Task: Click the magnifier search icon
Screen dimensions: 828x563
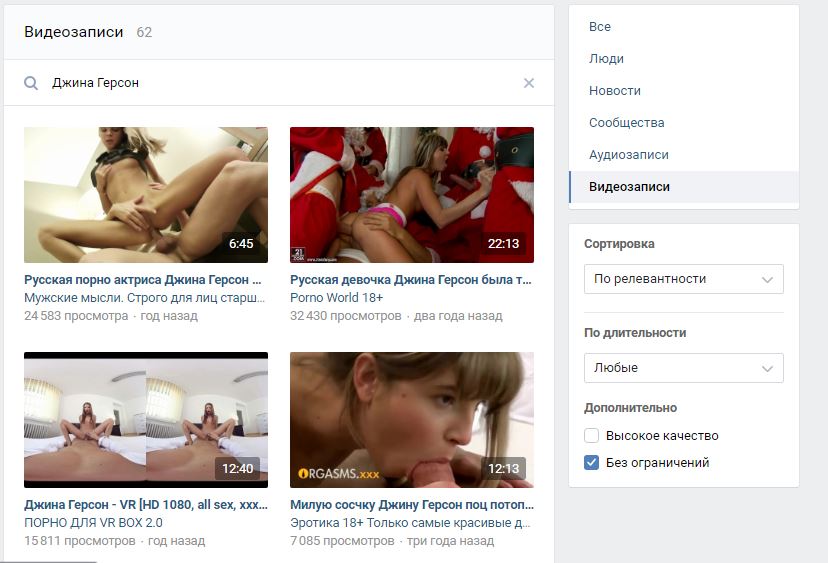Action: click(x=31, y=83)
